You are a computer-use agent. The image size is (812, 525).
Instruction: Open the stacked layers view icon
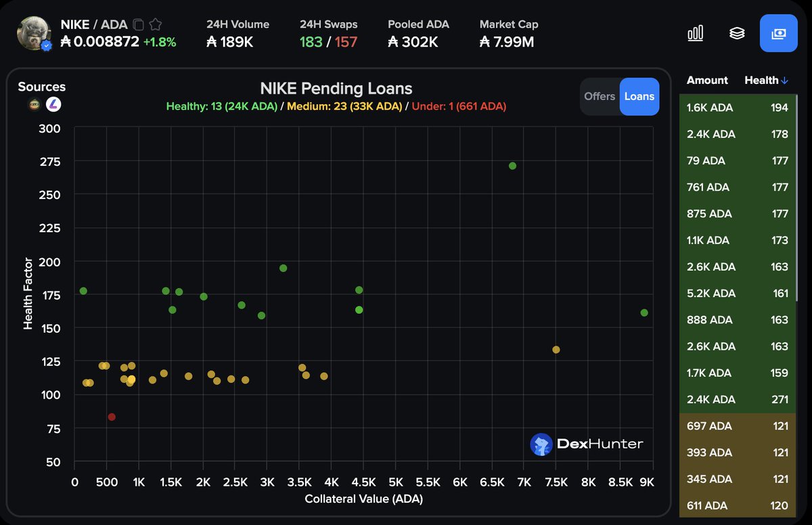coord(737,33)
